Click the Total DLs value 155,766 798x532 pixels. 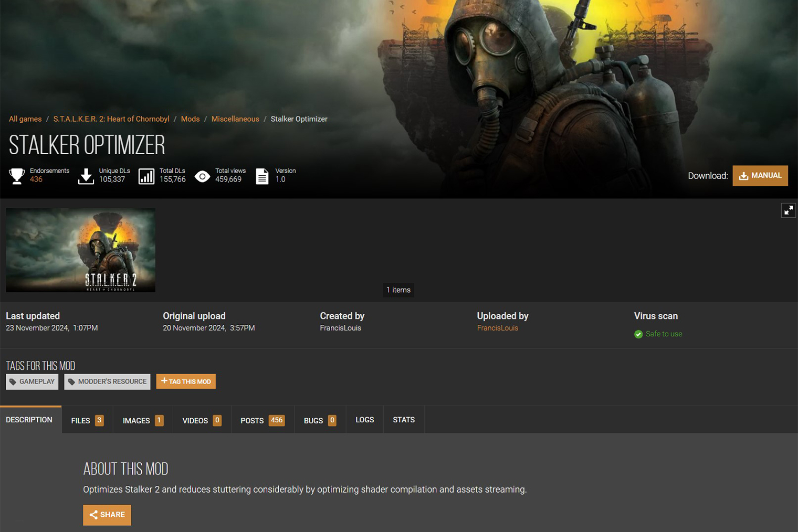point(173,179)
